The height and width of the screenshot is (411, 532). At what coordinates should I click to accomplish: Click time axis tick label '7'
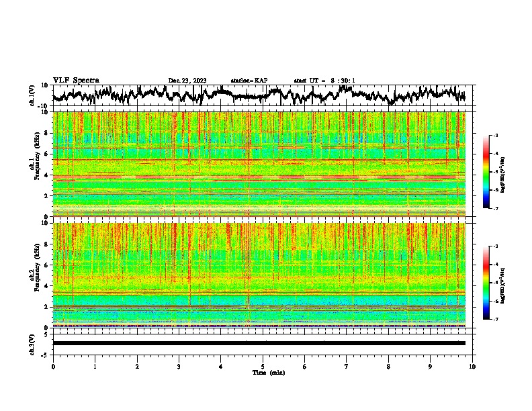tap(347, 367)
